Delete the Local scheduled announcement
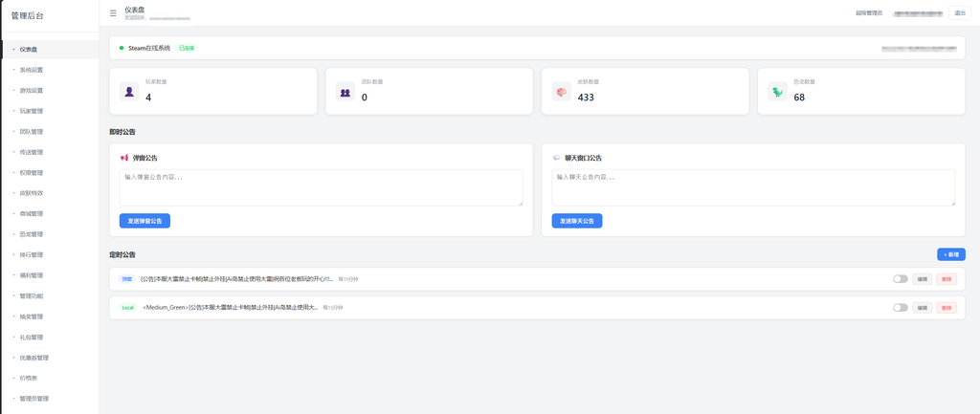 click(x=947, y=308)
